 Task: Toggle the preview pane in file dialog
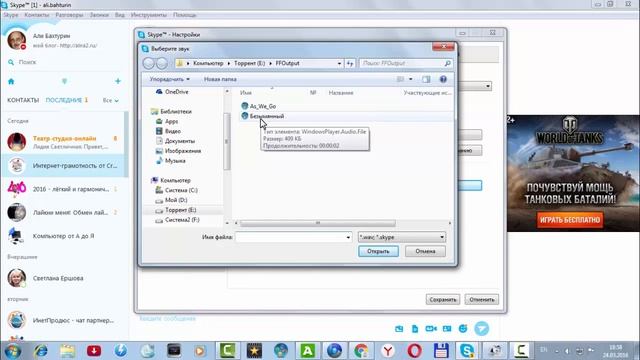click(x=426, y=79)
